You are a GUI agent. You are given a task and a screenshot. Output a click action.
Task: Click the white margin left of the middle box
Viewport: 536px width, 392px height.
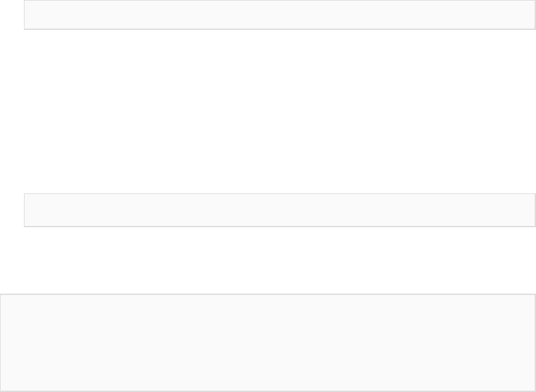(11, 210)
